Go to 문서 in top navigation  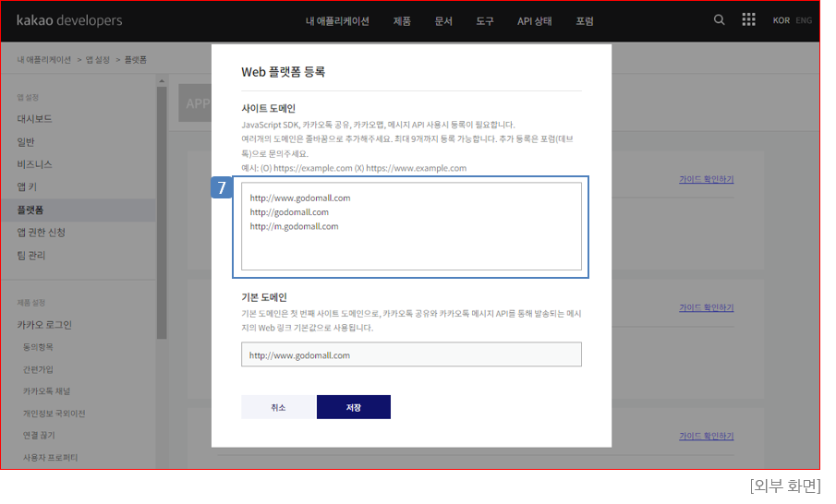click(443, 21)
